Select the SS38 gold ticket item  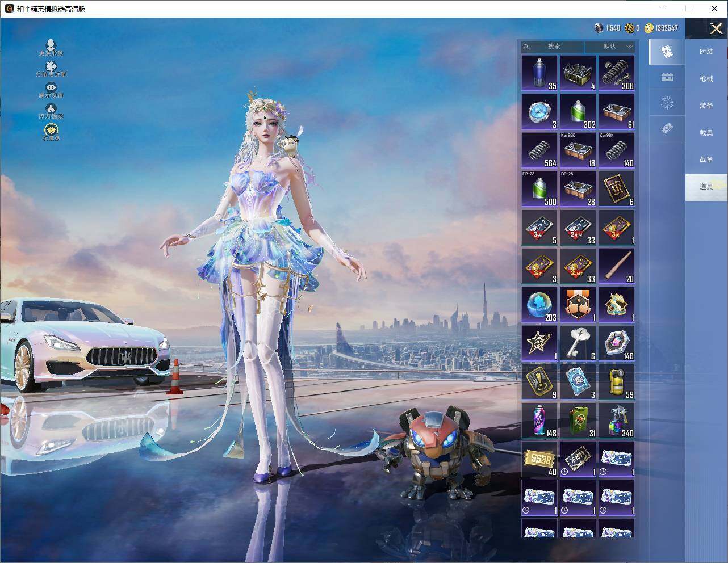click(539, 459)
